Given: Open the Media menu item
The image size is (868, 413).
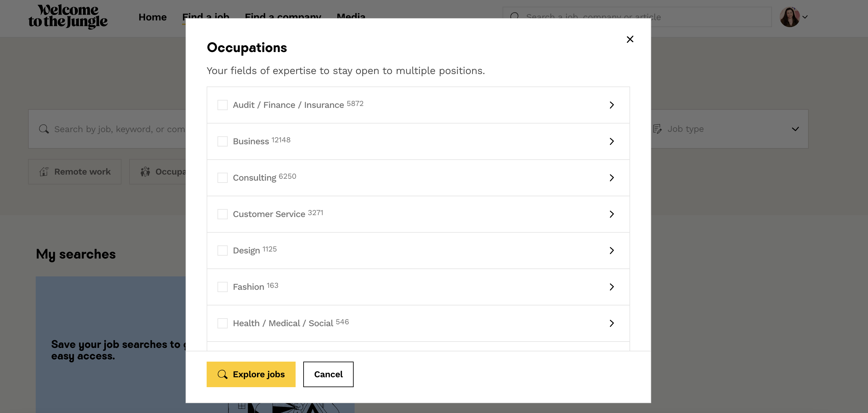Looking at the screenshot, I should coord(351,15).
